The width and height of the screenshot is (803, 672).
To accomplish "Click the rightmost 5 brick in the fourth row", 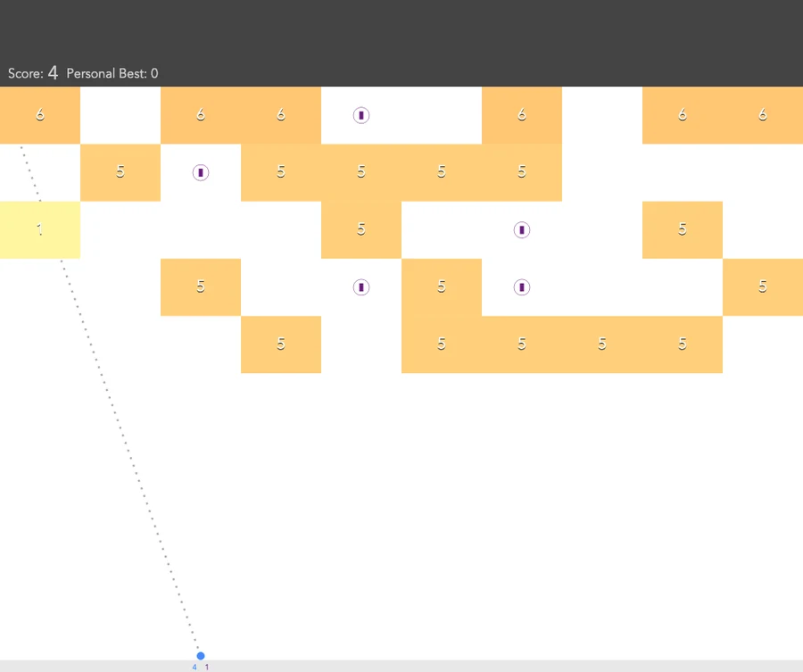I will [x=763, y=287].
